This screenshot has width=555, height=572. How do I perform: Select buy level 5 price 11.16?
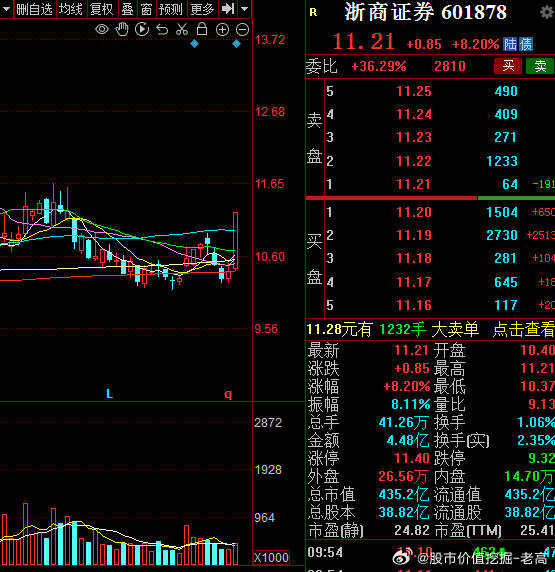[x=414, y=305]
